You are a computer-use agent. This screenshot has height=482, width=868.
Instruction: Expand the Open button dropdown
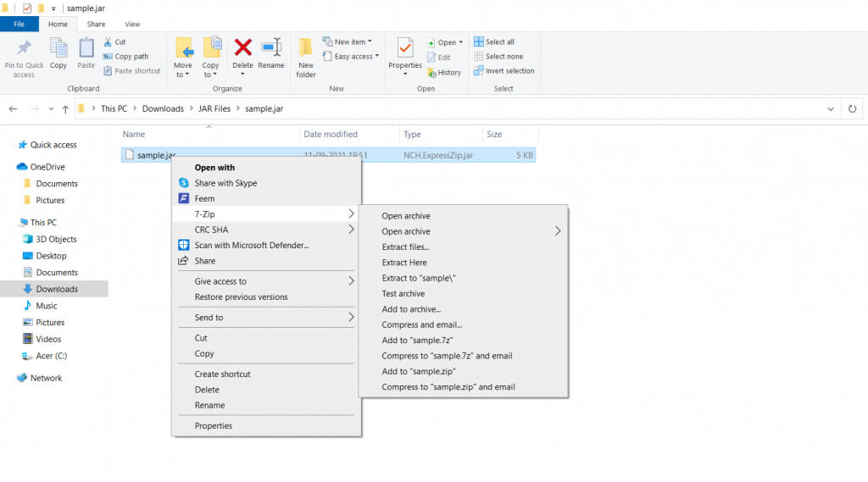coord(461,42)
